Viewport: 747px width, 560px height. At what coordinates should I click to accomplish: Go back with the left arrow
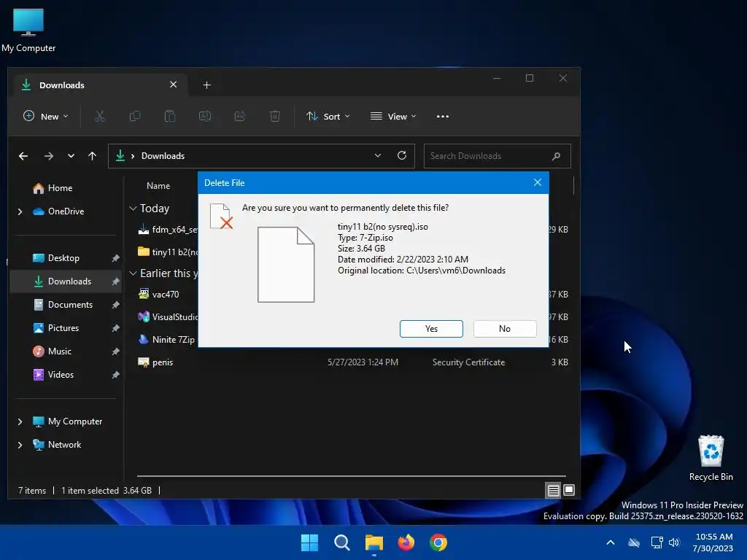23,156
